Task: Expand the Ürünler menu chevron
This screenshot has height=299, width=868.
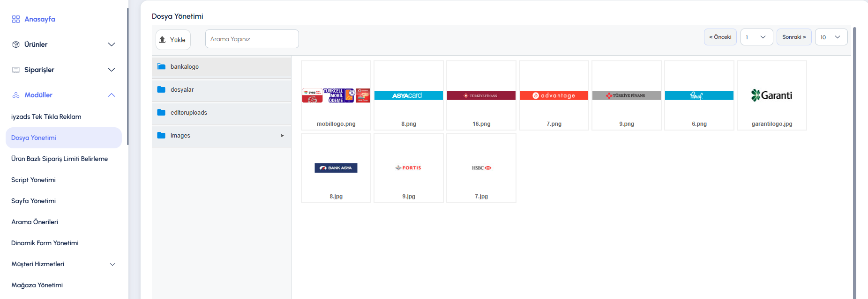Action: 112,44
